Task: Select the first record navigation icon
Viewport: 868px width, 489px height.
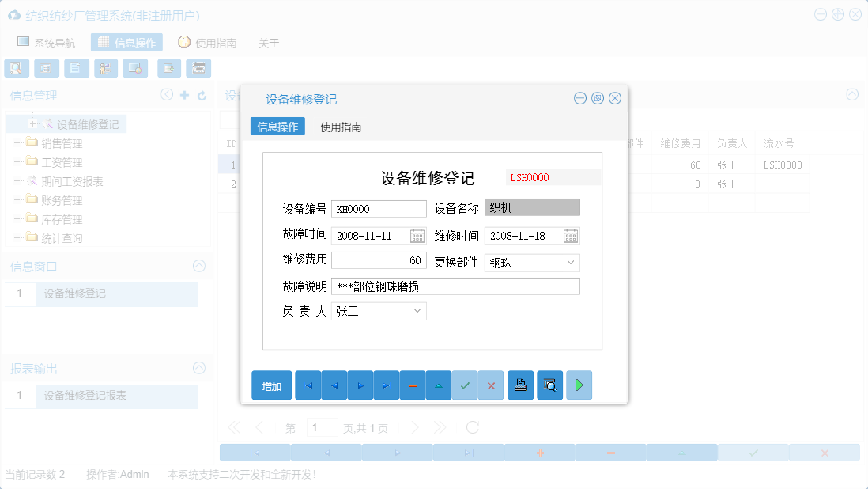Action: [x=308, y=385]
